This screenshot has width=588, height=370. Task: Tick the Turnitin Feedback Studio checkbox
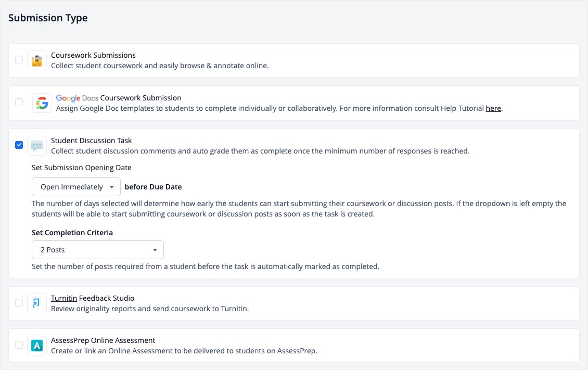(x=19, y=302)
